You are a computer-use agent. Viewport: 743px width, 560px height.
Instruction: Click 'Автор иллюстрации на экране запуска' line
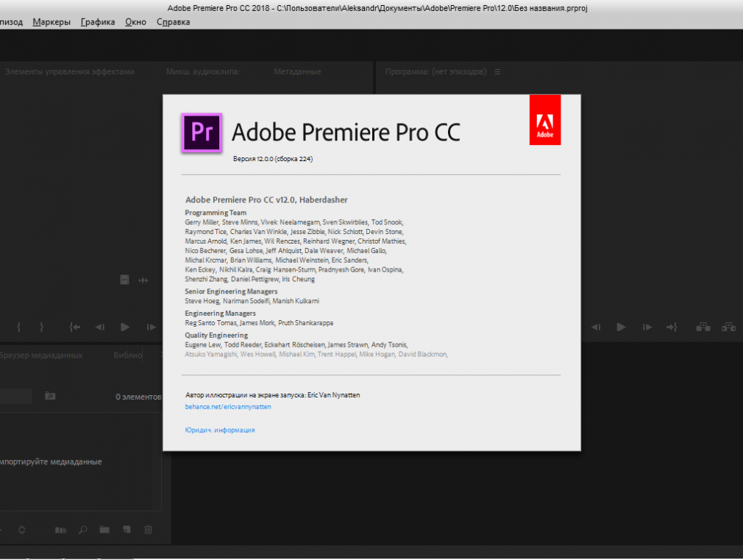pos(272,395)
